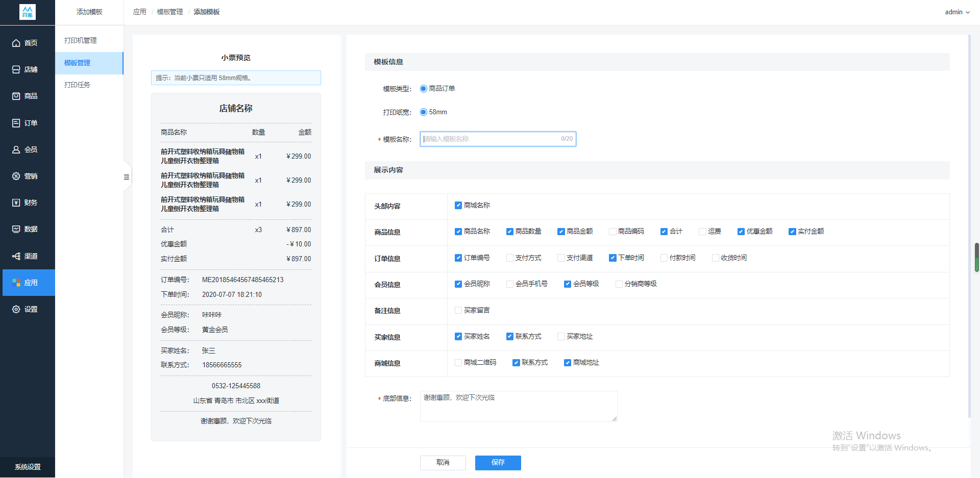The image size is (980, 478).
Task: Open the admin user dropdown
Action: [x=957, y=12]
